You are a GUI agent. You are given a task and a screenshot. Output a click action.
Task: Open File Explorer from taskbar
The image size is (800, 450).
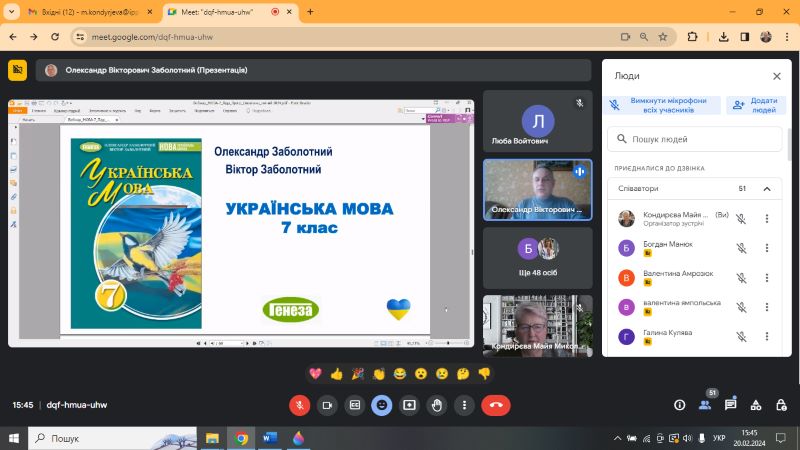(212, 438)
